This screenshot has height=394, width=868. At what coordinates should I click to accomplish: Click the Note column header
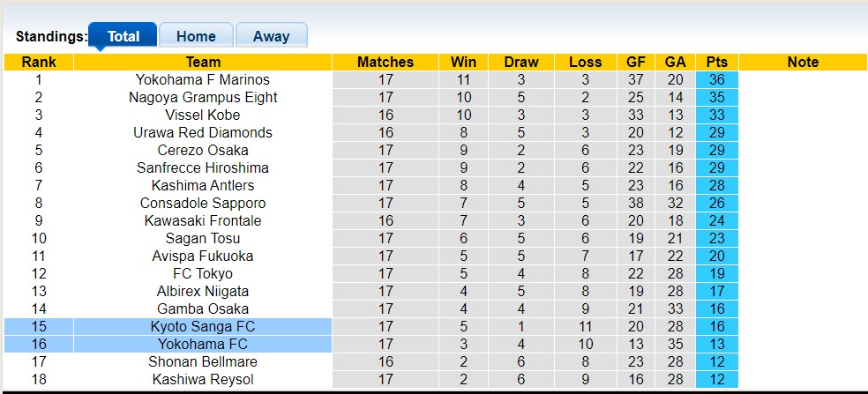(x=803, y=62)
